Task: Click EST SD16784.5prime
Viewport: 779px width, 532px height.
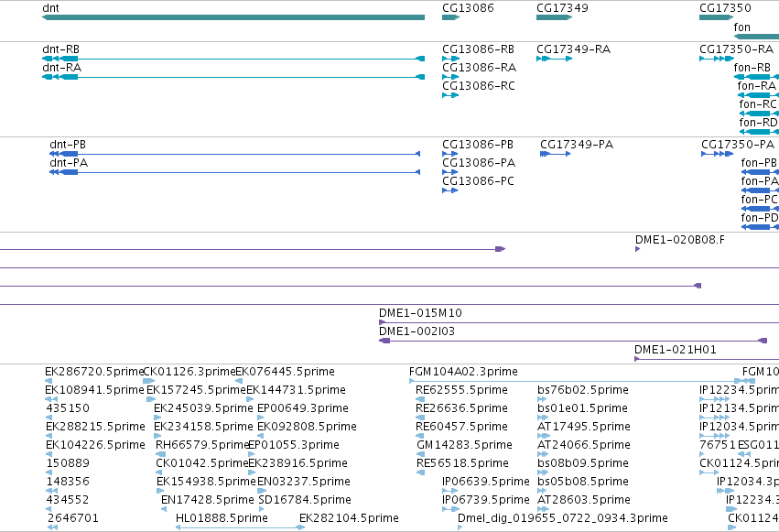Action: pos(263,510)
